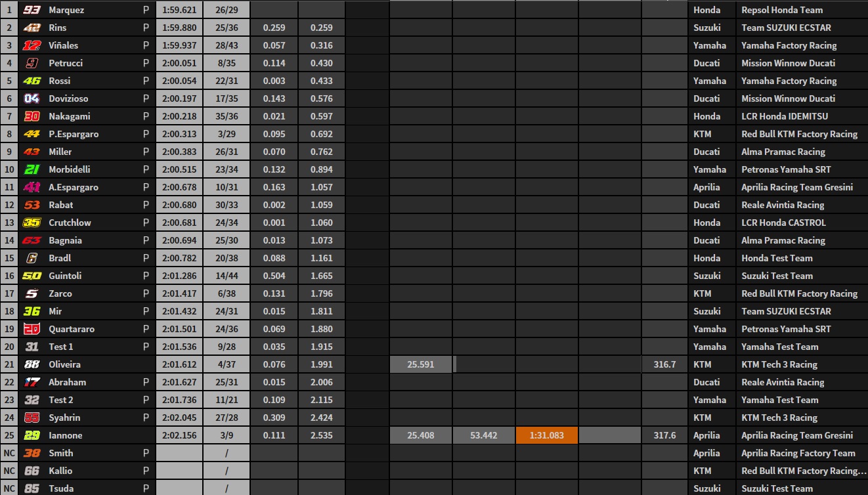Click Iannone's lap time 2:02.156
The image size is (868, 495).
[x=179, y=435]
